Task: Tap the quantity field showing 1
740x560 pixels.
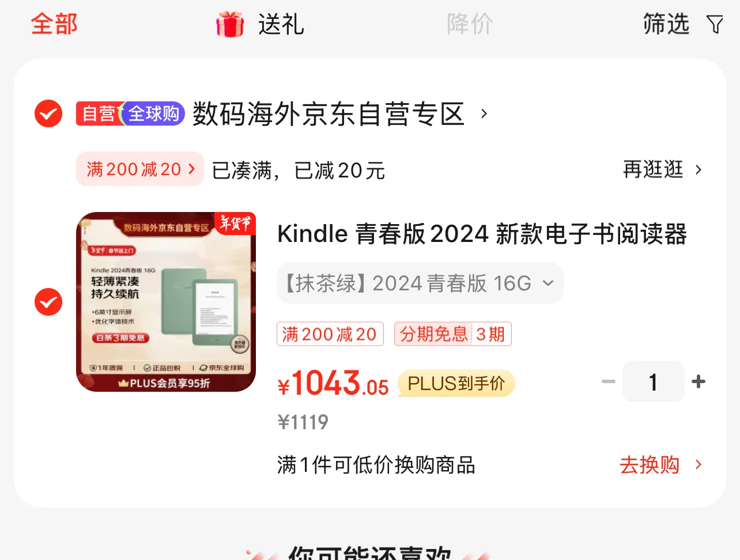Action: click(x=653, y=381)
